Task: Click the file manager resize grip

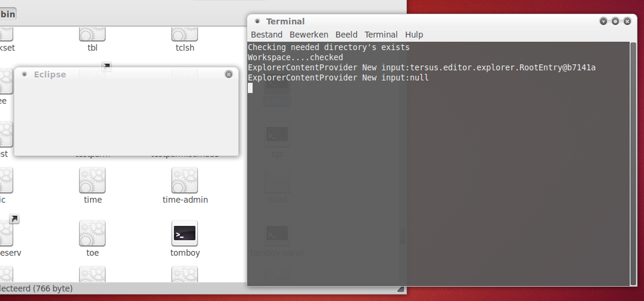Action: pyautogui.click(x=401, y=289)
